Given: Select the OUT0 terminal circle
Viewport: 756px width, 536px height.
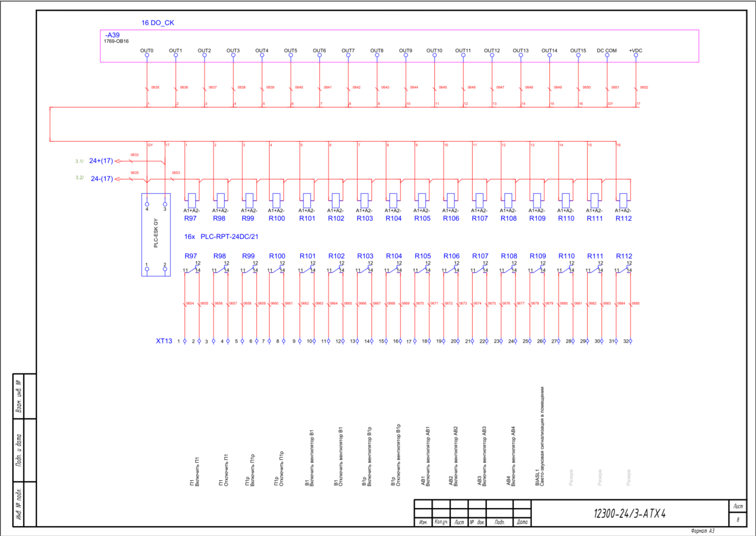Looking at the screenshot, I should point(147,55).
